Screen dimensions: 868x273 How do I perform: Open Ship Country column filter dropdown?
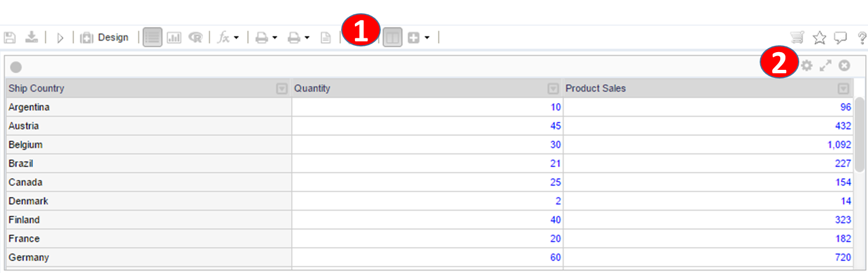click(x=281, y=89)
